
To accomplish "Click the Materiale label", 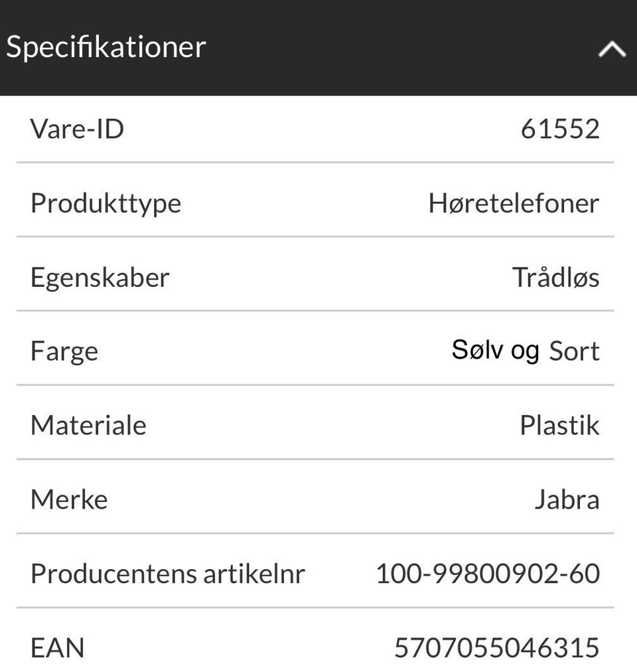I will click(x=88, y=425).
